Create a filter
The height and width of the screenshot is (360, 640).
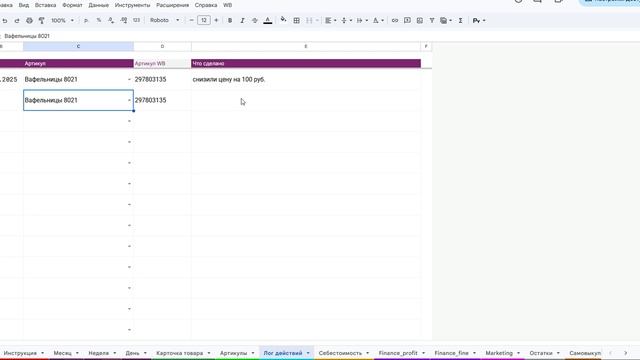tap(432, 20)
